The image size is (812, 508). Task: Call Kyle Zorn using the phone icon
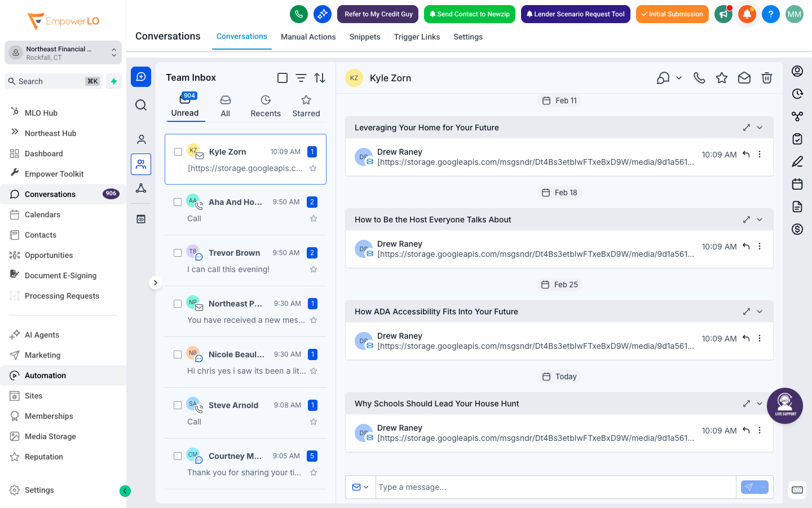click(699, 78)
